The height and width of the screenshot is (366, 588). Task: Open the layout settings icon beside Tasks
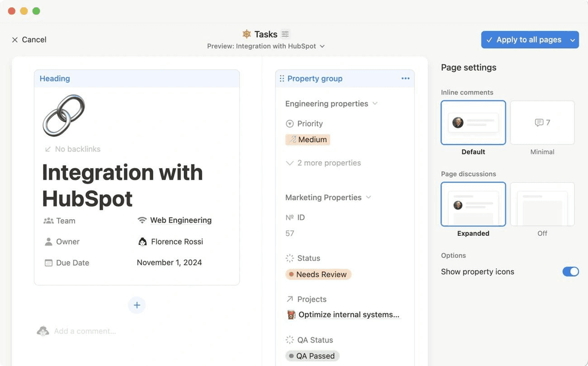click(285, 34)
